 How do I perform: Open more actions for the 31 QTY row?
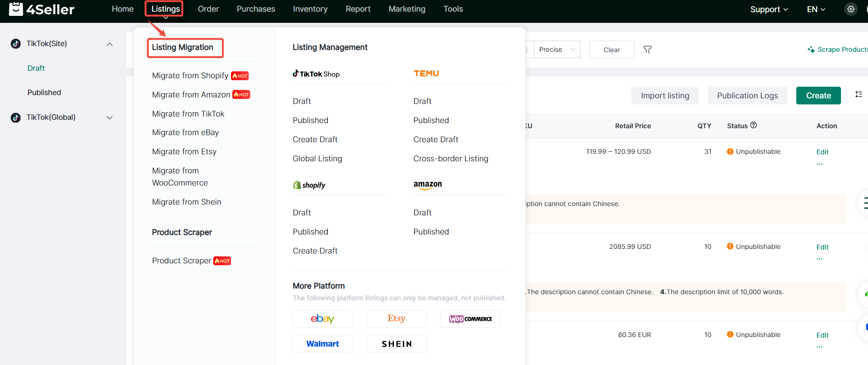(x=820, y=164)
